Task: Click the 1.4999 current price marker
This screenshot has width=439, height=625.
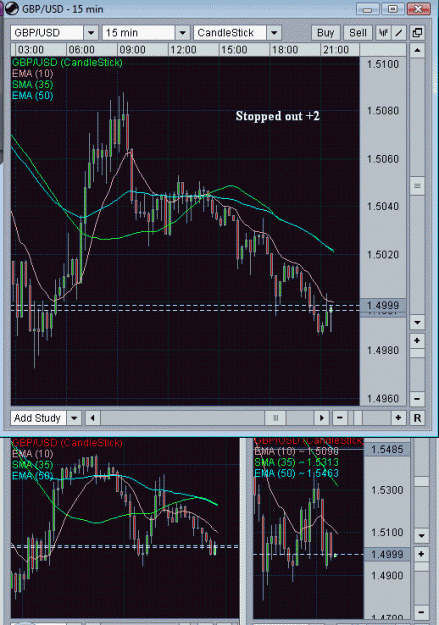Action: [383, 306]
